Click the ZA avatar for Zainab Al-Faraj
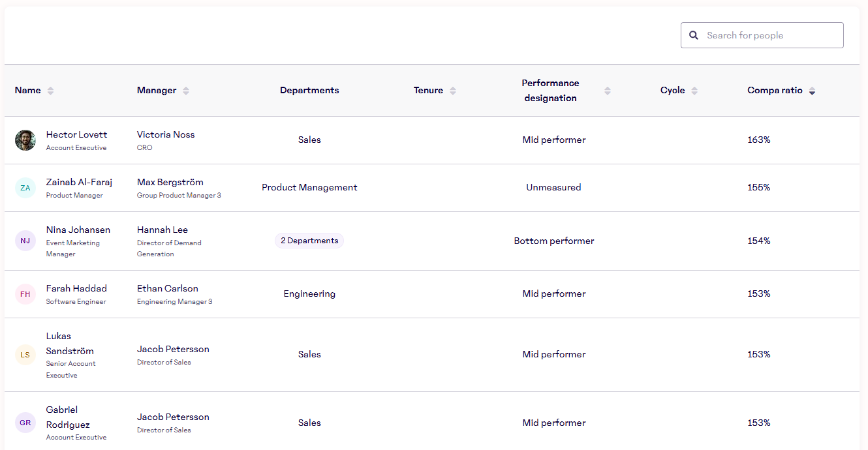Image resolution: width=868 pixels, height=450 pixels. point(25,188)
